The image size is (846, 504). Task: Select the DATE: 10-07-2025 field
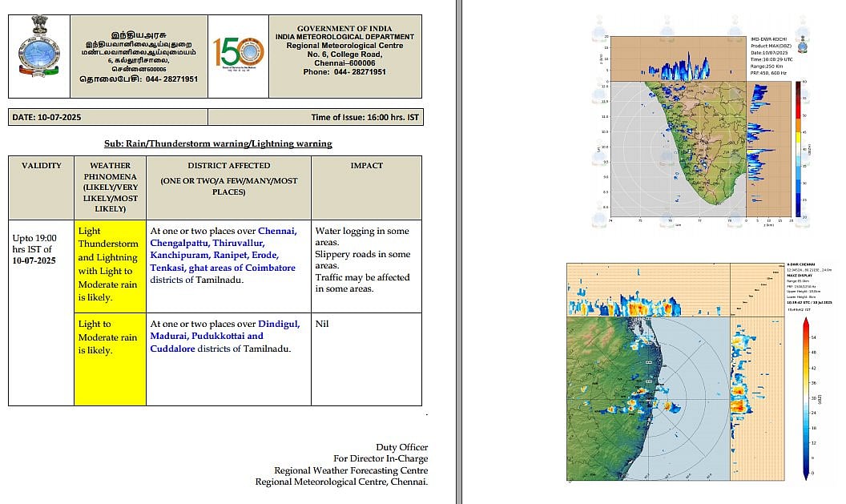pos(46,117)
